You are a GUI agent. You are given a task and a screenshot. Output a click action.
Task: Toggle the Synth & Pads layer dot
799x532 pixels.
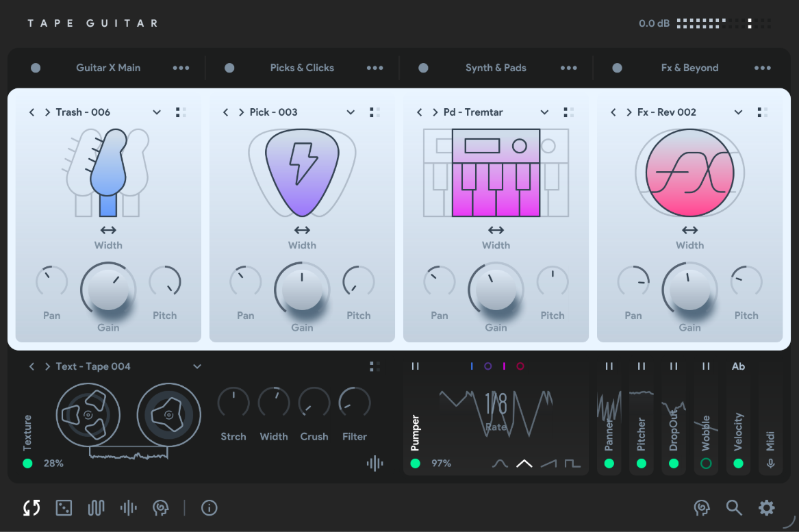pos(423,68)
